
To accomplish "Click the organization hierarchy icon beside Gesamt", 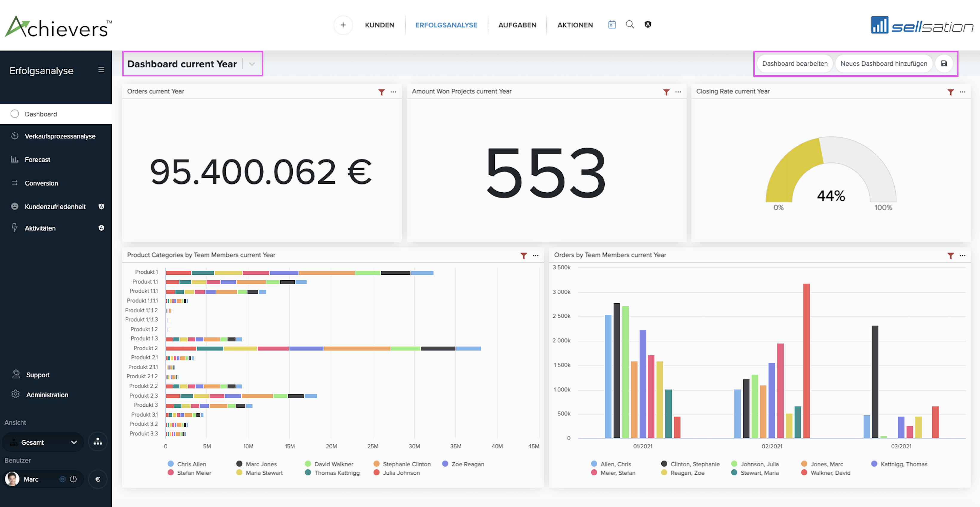I will (x=98, y=442).
